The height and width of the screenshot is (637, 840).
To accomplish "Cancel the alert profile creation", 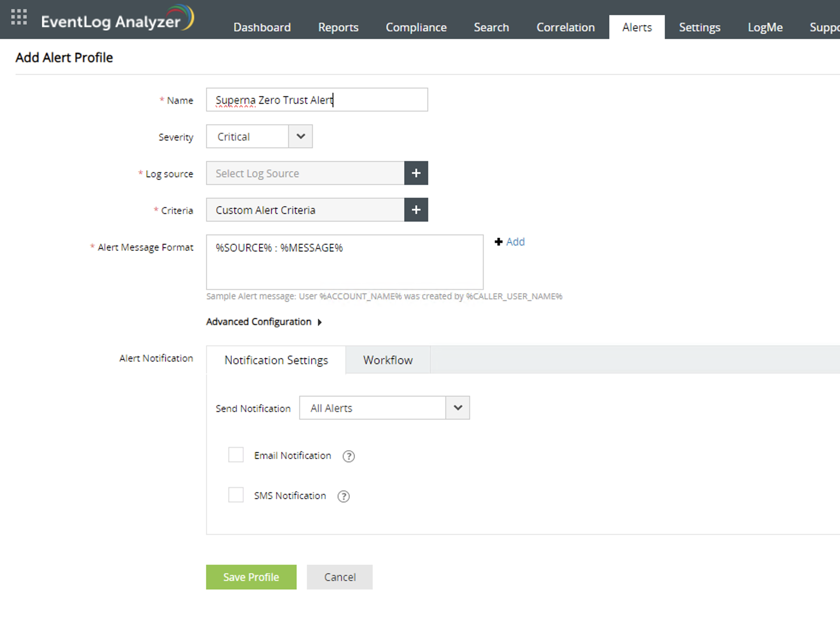I will (339, 577).
